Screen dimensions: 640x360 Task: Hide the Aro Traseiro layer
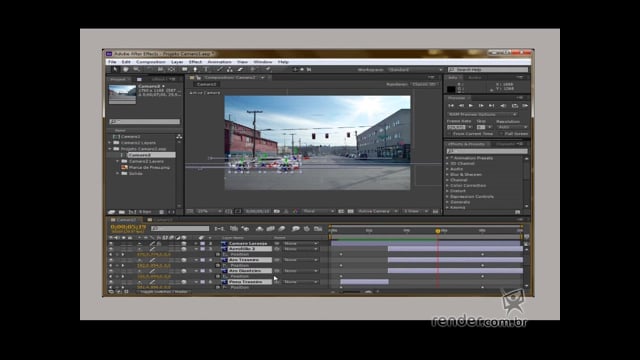click(x=110, y=260)
